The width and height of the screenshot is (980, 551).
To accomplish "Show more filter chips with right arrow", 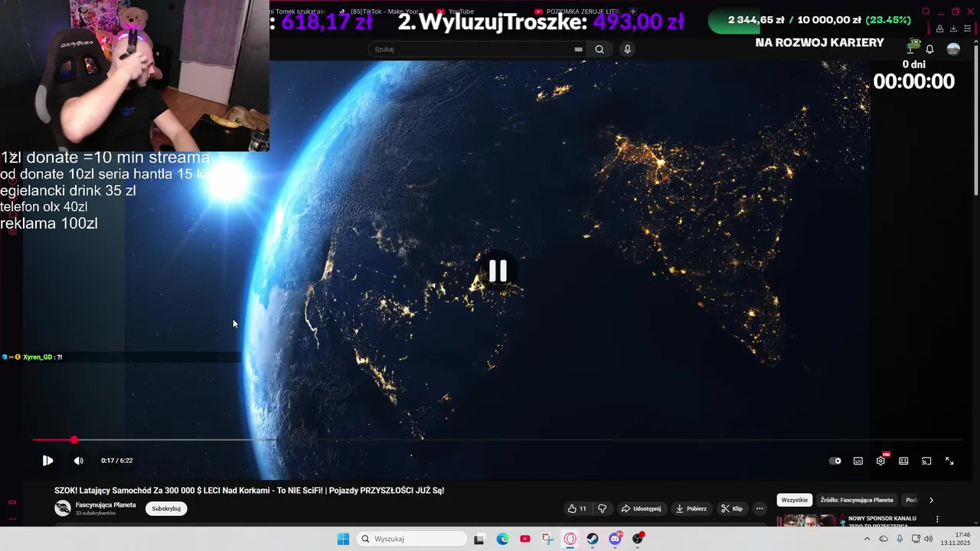I will (931, 500).
